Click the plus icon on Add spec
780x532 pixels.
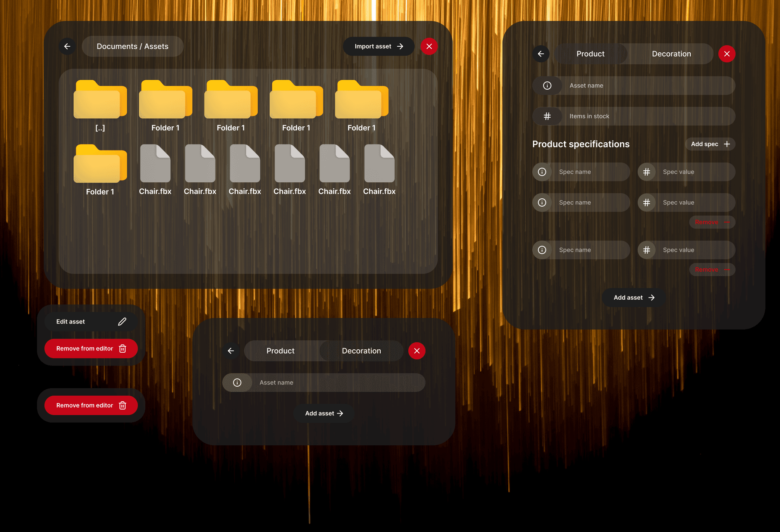pos(727,144)
